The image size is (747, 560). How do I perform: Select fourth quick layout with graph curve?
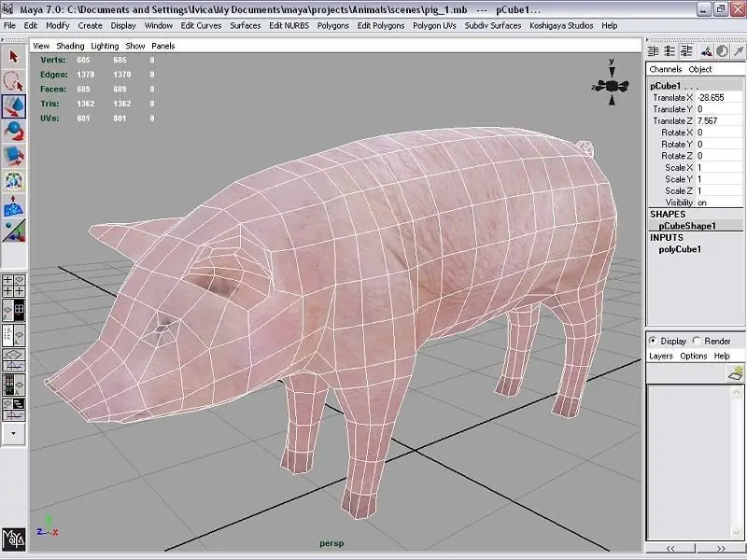13,360
